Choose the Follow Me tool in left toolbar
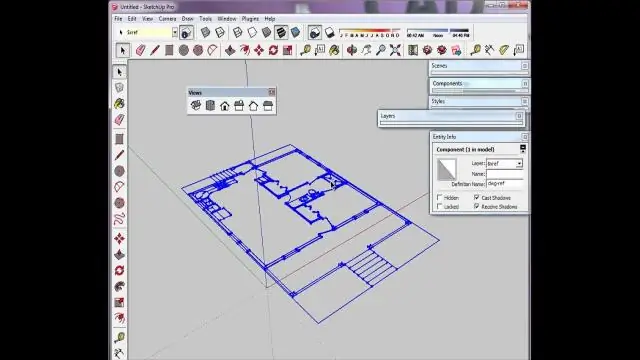The width and height of the screenshot is (640, 360). point(119,287)
